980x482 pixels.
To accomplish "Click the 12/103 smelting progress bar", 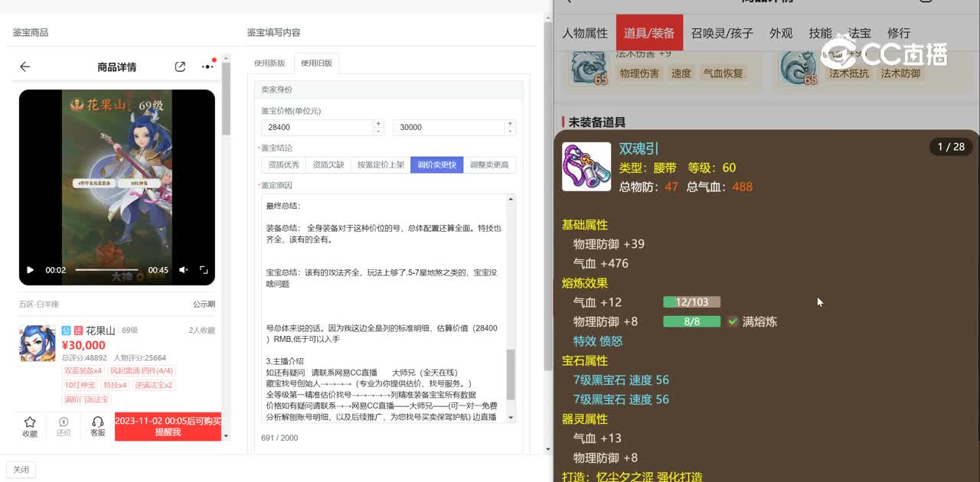I will pyautogui.click(x=691, y=302).
